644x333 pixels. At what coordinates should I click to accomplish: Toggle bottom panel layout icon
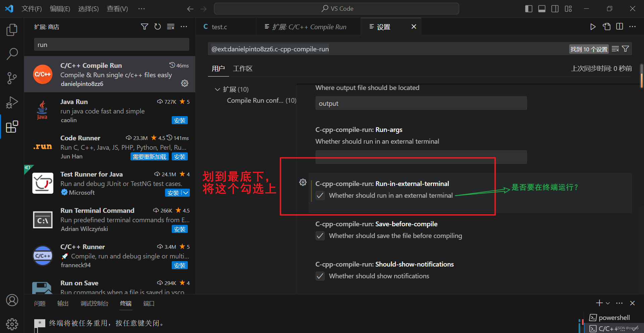tap(542, 9)
